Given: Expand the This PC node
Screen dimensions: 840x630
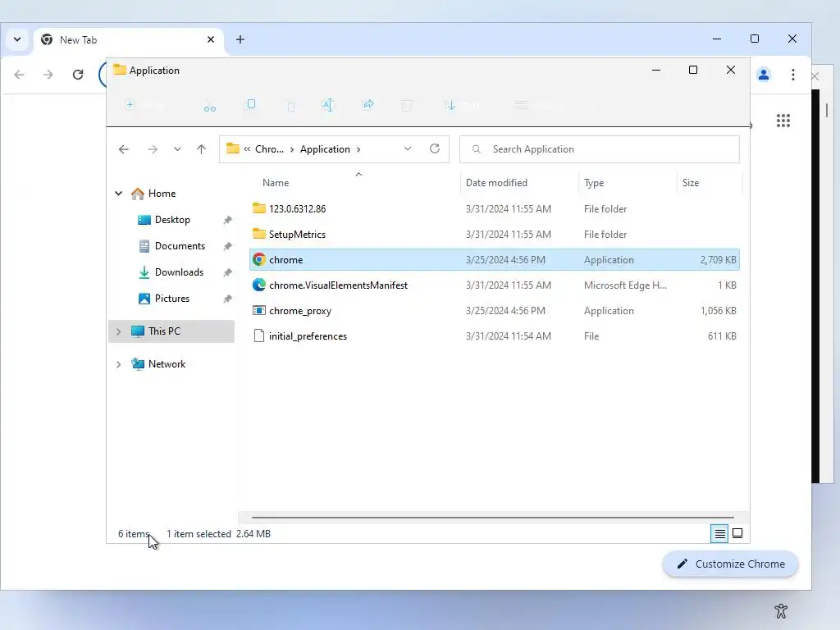Looking at the screenshot, I should [x=118, y=331].
